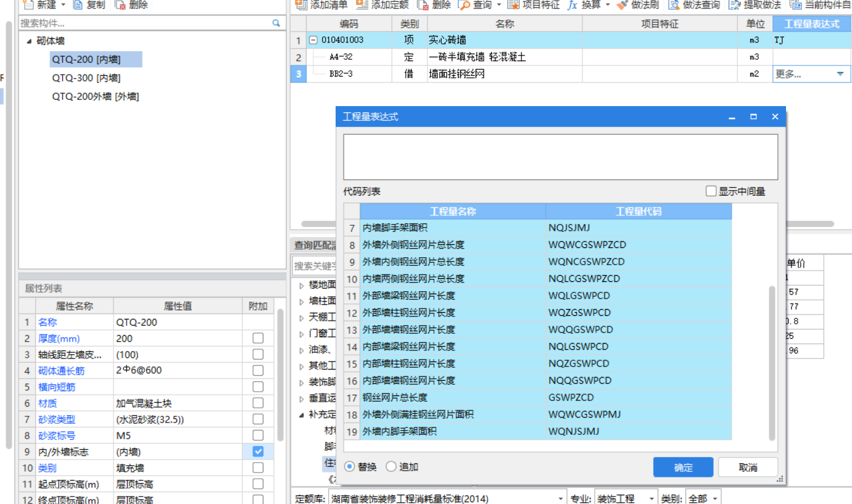Select QTQ-200外墙 [外墙] component
The height and width of the screenshot is (504, 852).
pyautogui.click(x=96, y=97)
